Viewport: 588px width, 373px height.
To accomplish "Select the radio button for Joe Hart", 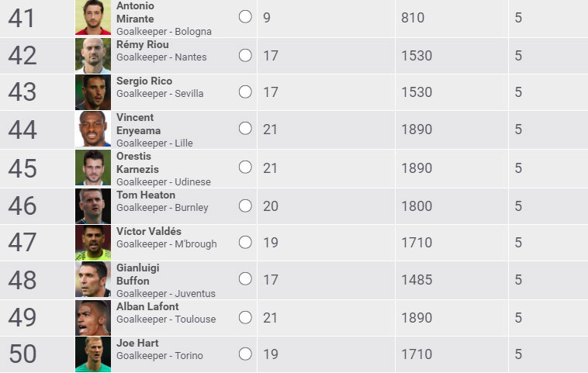I will (245, 354).
